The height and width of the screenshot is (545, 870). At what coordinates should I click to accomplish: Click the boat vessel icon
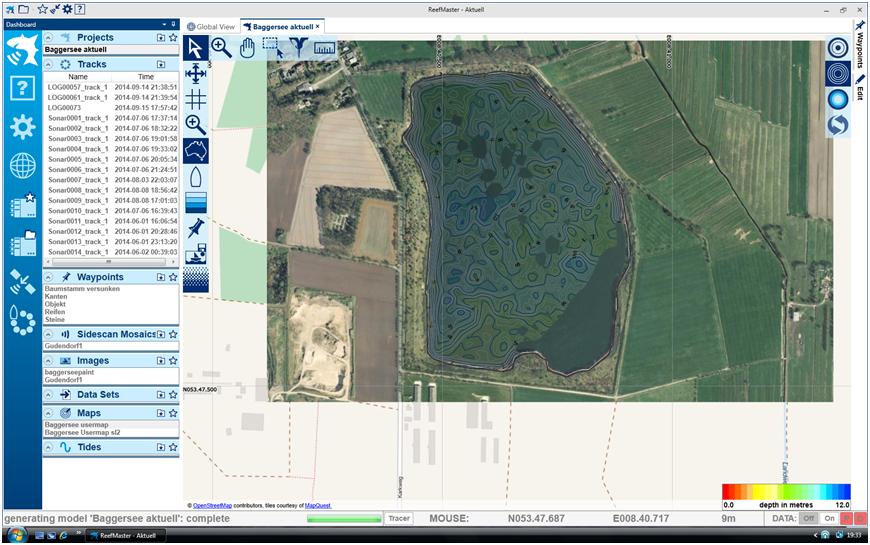point(196,177)
